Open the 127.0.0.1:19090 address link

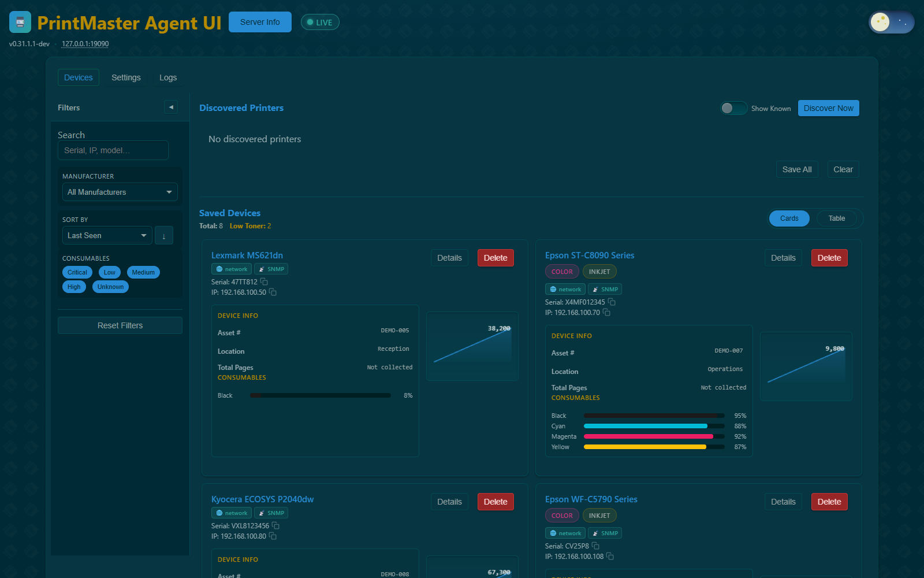tap(85, 44)
